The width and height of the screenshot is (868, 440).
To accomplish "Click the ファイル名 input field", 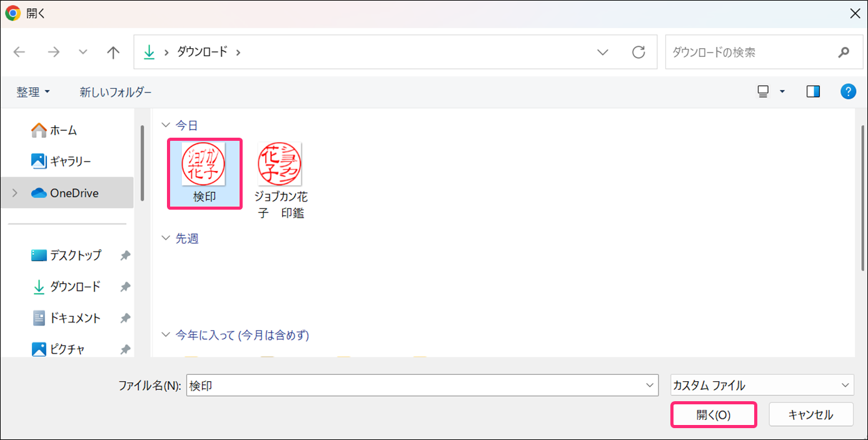I will (x=416, y=386).
